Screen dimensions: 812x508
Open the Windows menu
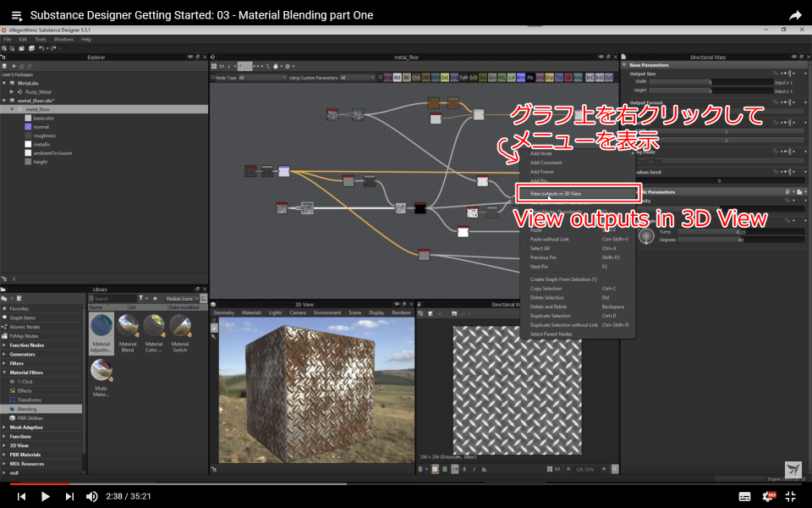(63, 40)
